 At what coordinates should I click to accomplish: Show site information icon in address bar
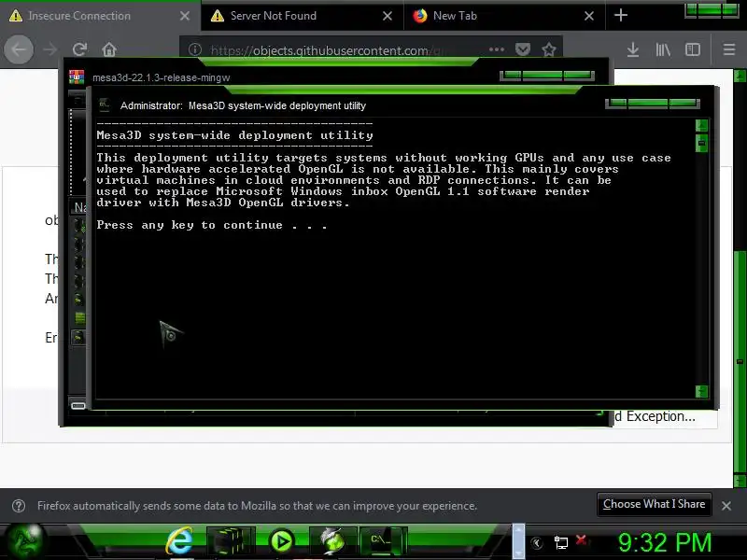click(x=195, y=49)
